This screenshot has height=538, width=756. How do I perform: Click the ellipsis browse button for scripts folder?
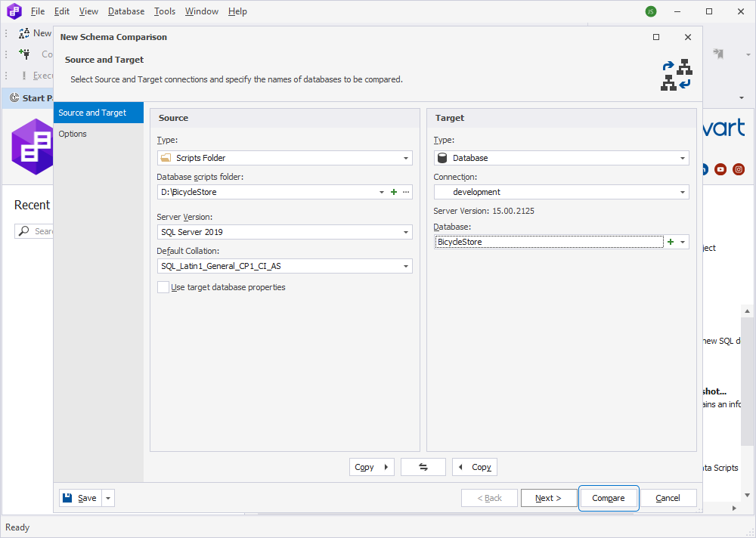click(406, 192)
